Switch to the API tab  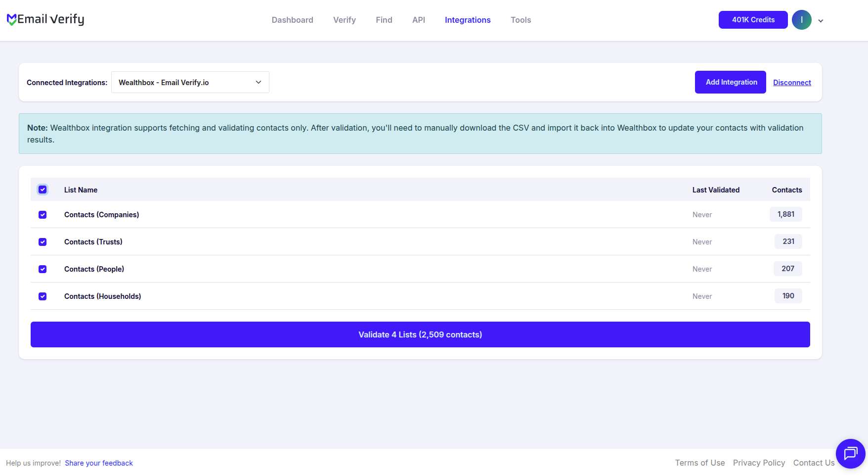[419, 20]
